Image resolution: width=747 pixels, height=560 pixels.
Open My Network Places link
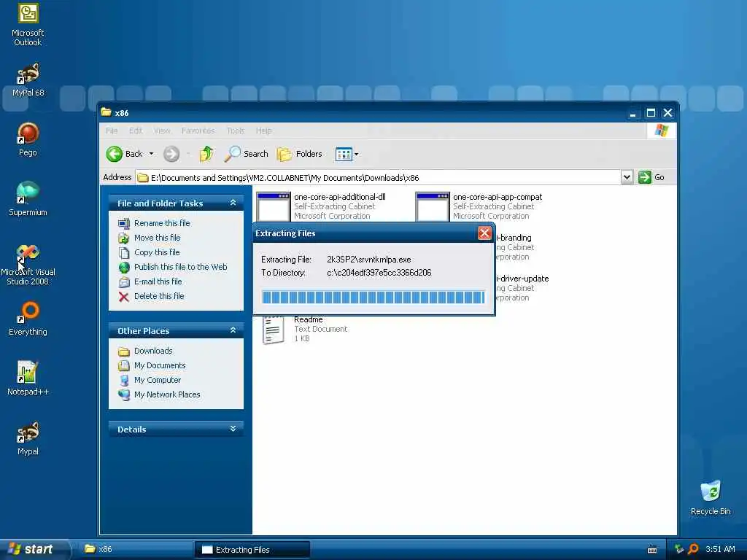click(x=167, y=394)
